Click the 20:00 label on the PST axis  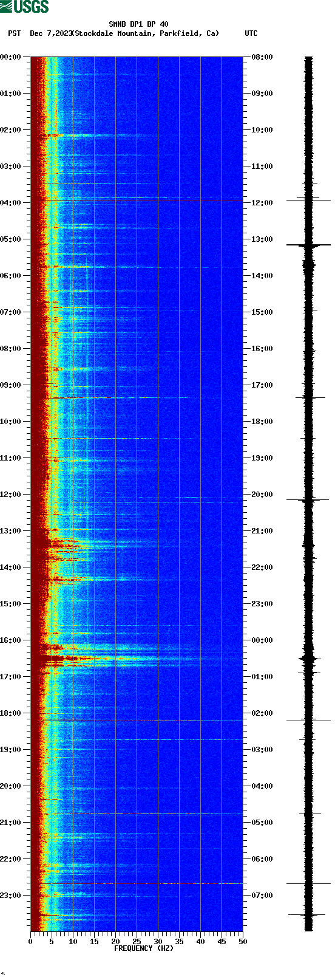coord(11,786)
